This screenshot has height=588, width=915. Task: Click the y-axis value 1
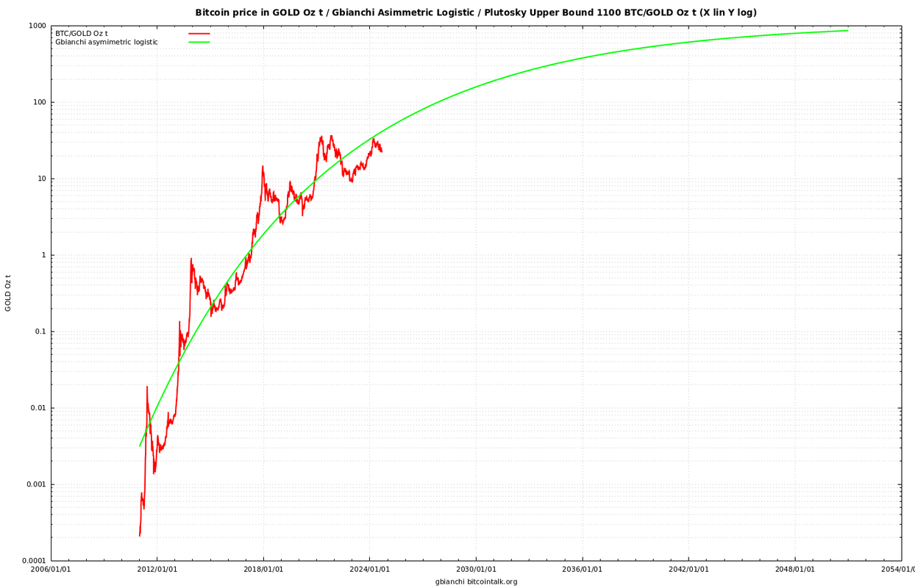tap(44, 255)
